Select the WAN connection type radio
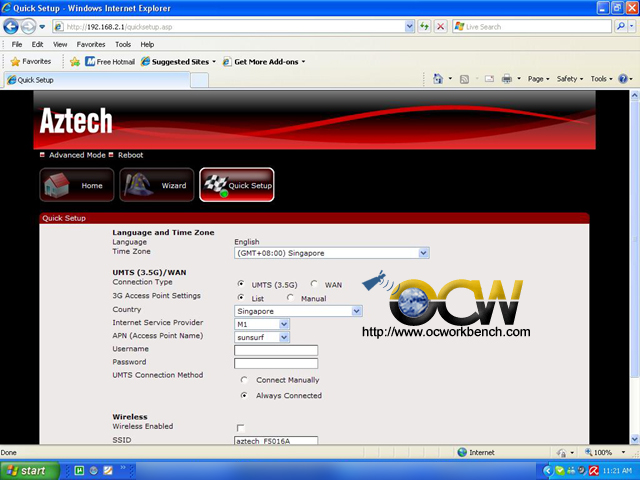The image size is (640, 480). [314, 284]
